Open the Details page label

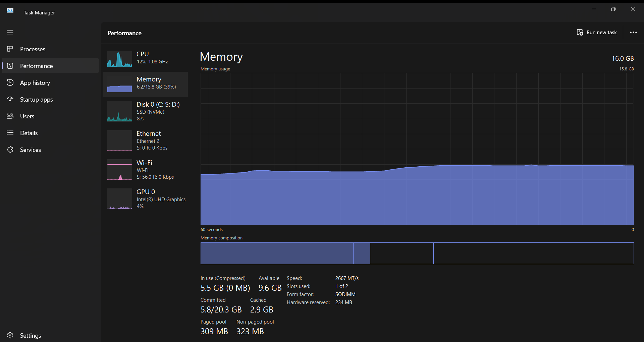tap(29, 133)
